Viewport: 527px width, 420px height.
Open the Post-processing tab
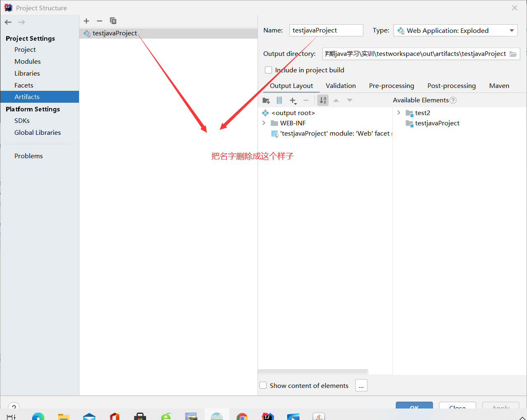pyautogui.click(x=451, y=86)
